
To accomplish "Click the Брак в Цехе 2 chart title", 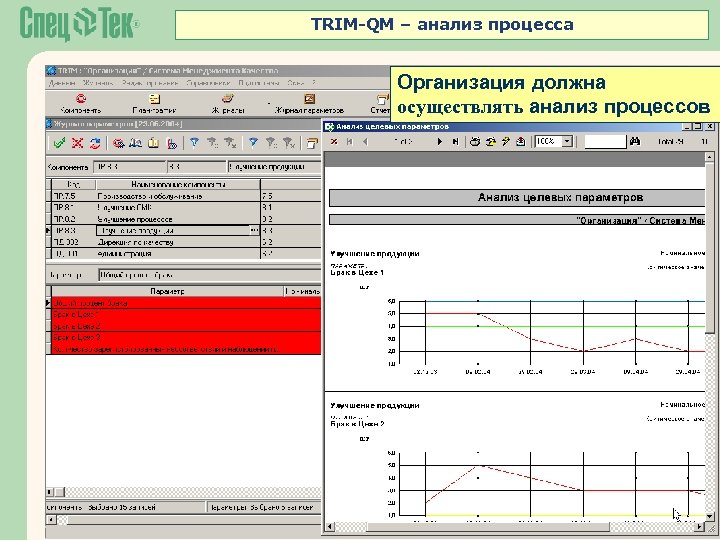I will (357, 424).
